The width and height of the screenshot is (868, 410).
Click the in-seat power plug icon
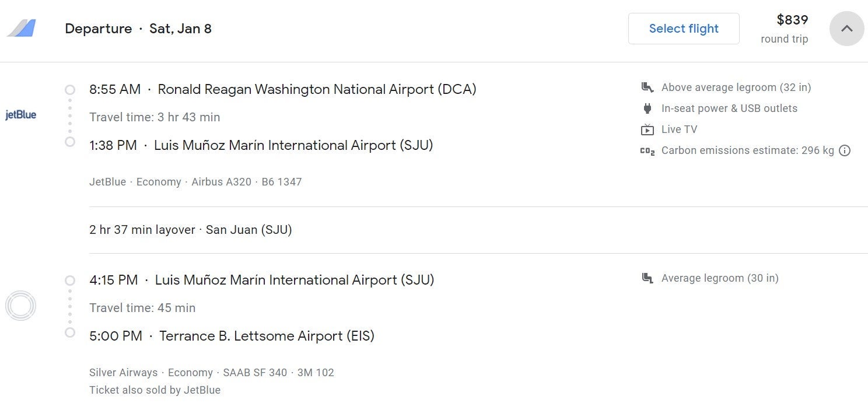647,108
